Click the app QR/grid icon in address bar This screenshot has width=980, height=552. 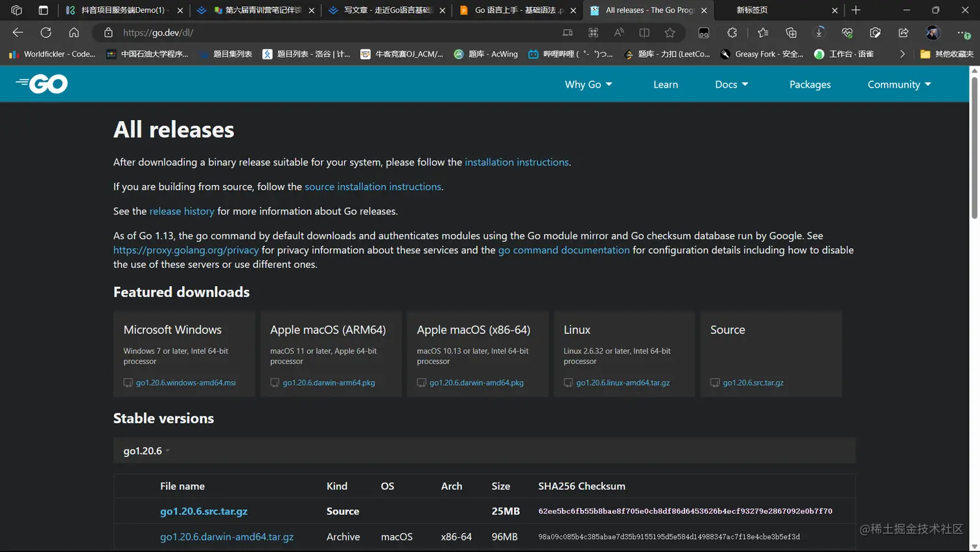(x=593, y=32)
